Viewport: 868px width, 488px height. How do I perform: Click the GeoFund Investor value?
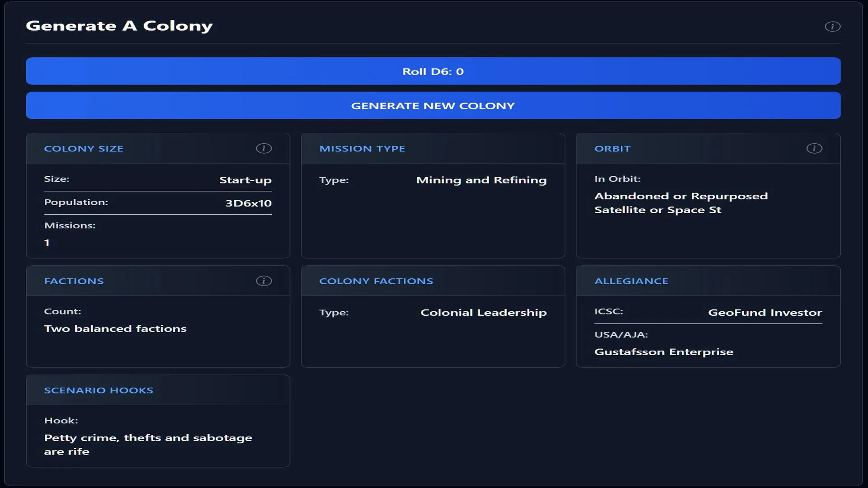coord(764,313)
